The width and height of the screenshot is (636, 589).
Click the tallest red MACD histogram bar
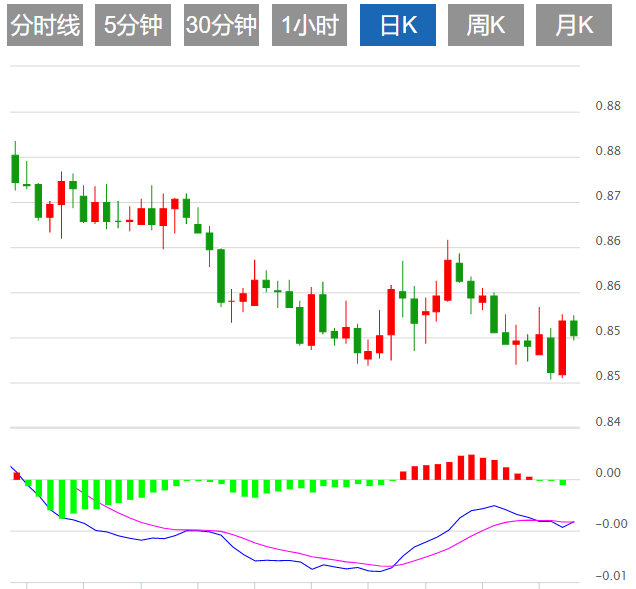click(x=471, y=467)
